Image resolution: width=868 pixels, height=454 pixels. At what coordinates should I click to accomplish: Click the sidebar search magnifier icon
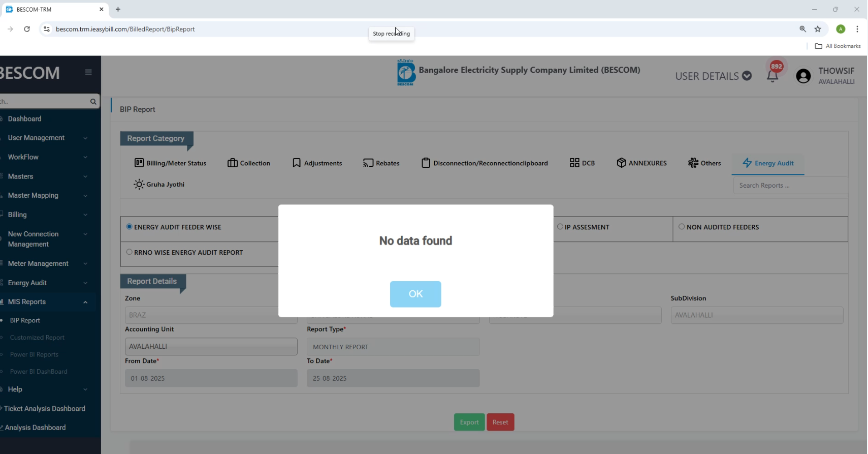(93, 102)
